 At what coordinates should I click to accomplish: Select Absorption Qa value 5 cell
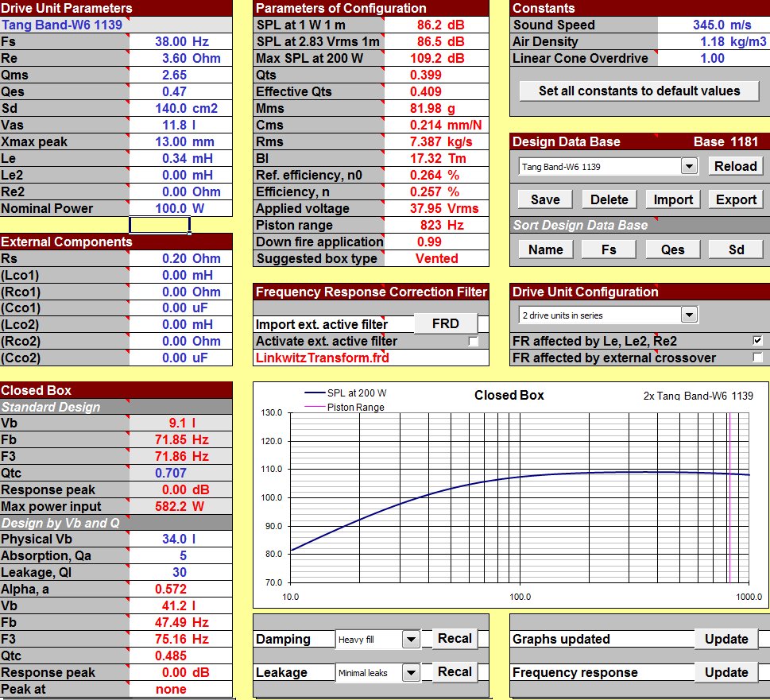pyautogui.click(x=180, y=555)
